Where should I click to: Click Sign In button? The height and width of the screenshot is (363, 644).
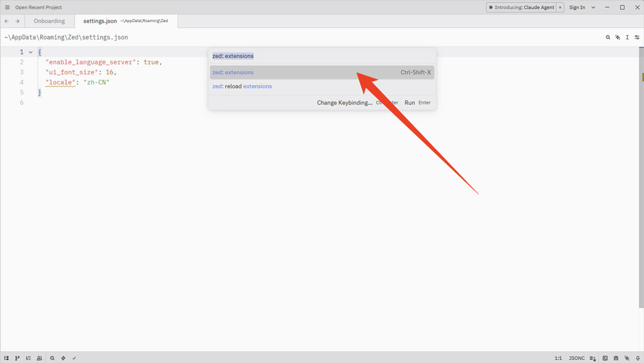pyautogui.click(x=577, y=7)
